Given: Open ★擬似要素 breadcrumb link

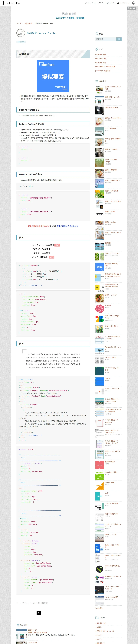Looking at the screenshot, I should (28, 24).
